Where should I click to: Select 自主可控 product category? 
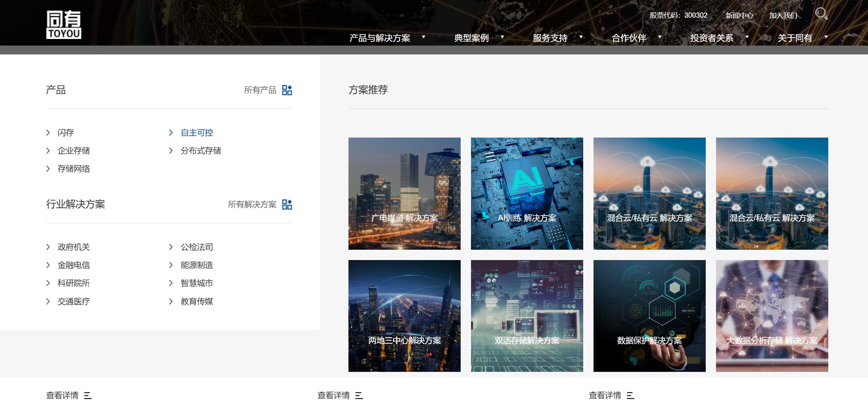point(197,133)
